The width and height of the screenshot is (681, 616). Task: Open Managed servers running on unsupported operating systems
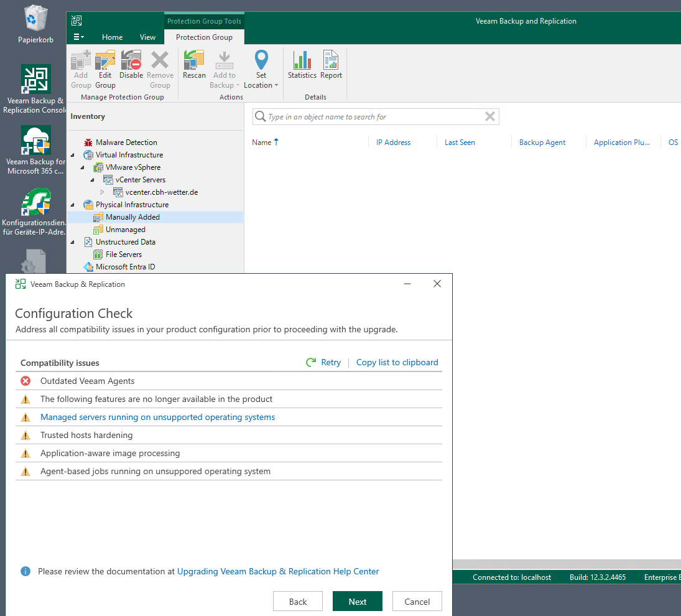tap(157, 417)
